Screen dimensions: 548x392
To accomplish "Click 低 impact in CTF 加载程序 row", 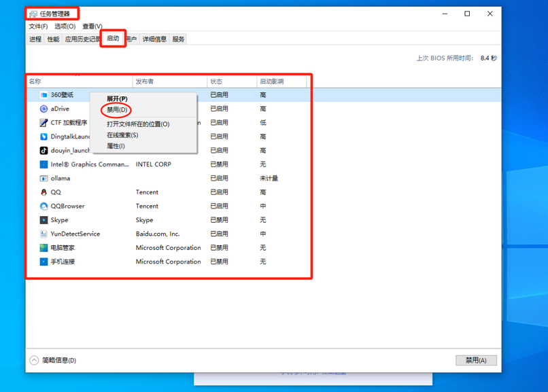I will (263, 122).
